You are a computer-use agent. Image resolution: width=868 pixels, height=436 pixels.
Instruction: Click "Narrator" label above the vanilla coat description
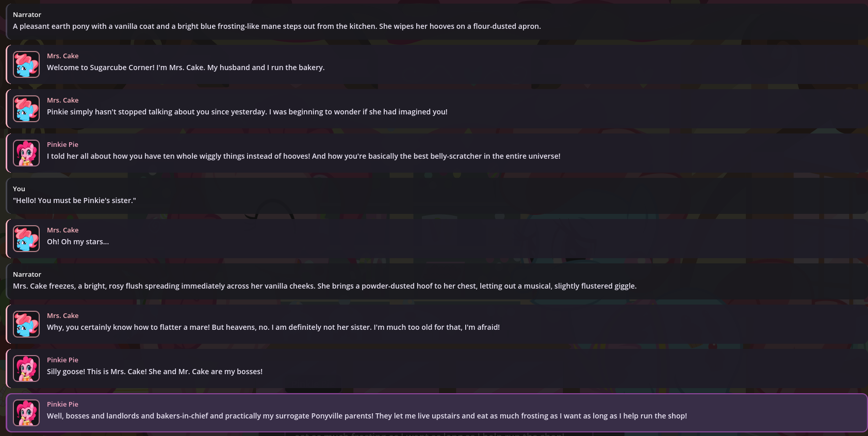pyautogui.click(x=27, y=15)
